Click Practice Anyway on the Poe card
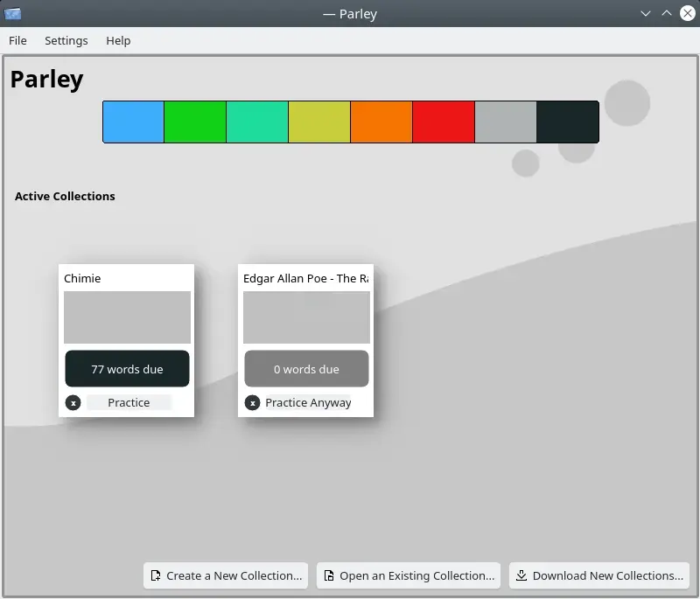700x599 pixels. click(308, 403)
